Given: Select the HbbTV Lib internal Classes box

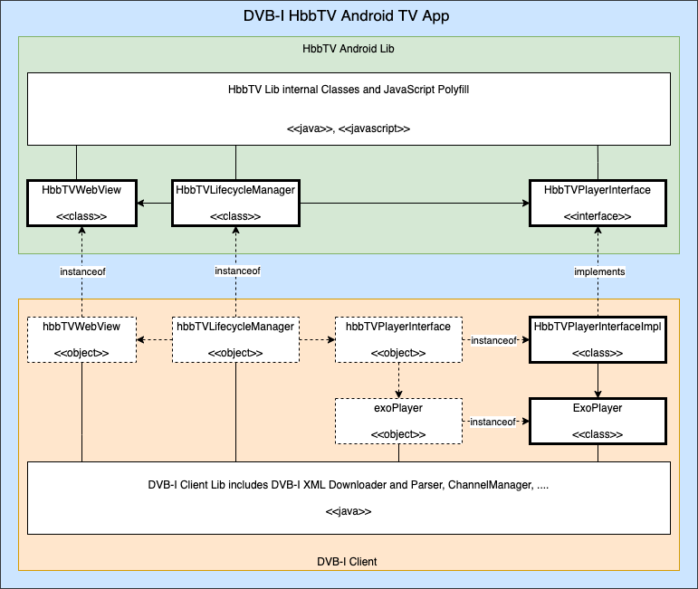Looking at the screenshot, I should tap(348, 108).
